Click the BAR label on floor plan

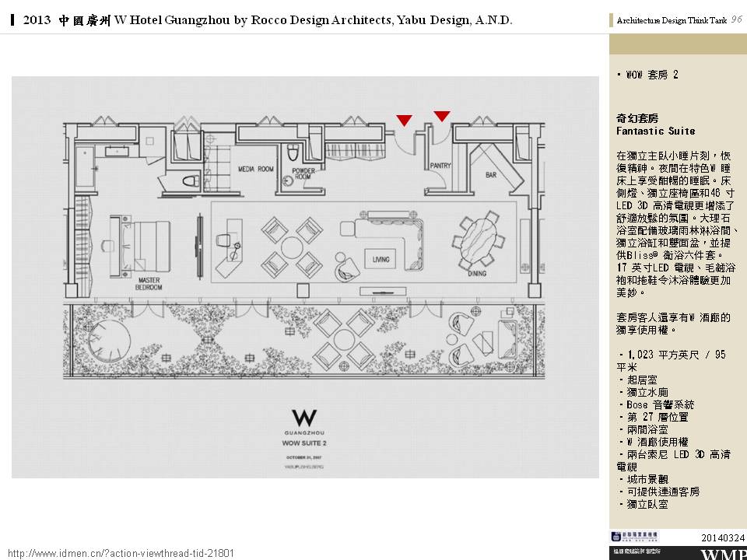click(491, 175)
